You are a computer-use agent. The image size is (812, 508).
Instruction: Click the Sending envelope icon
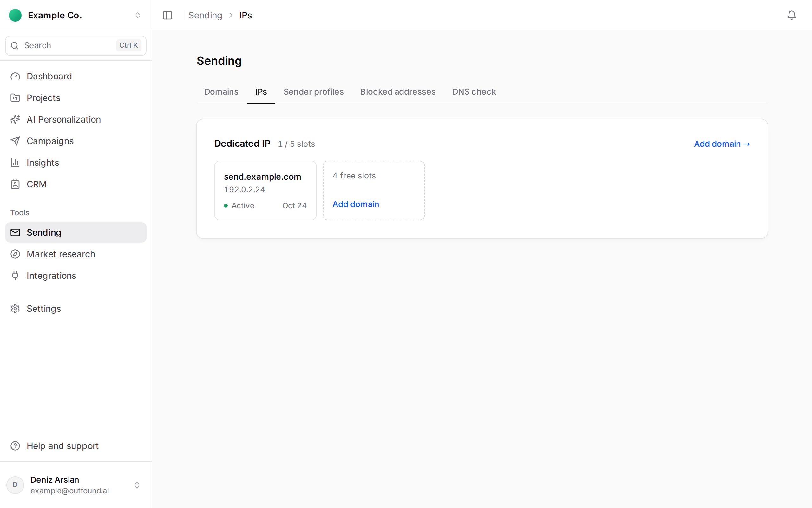click(x=15, y=232)
